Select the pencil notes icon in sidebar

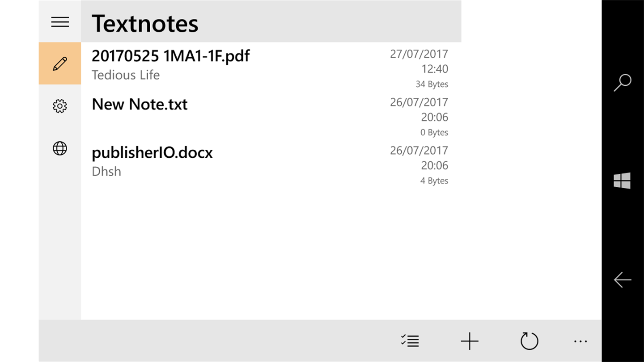(60, 63)
